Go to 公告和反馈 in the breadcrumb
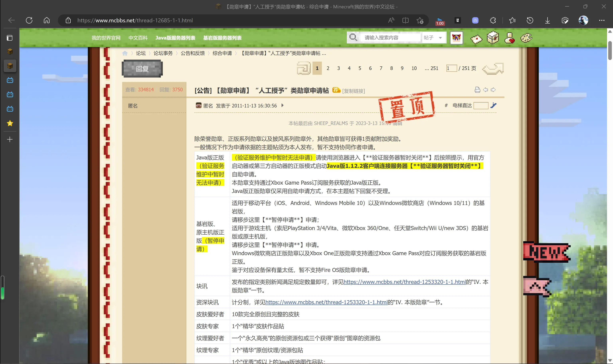The image size is (613, 364). [193, 53]
